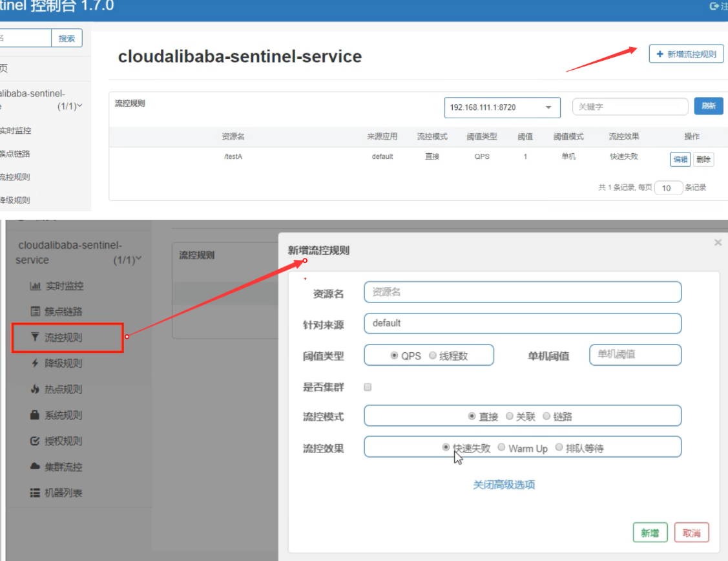Image resolution: width=728 pixels, height=561 pixels.
Task: Click the lock icon beside 系统规则
Action: tap(35, 415)
